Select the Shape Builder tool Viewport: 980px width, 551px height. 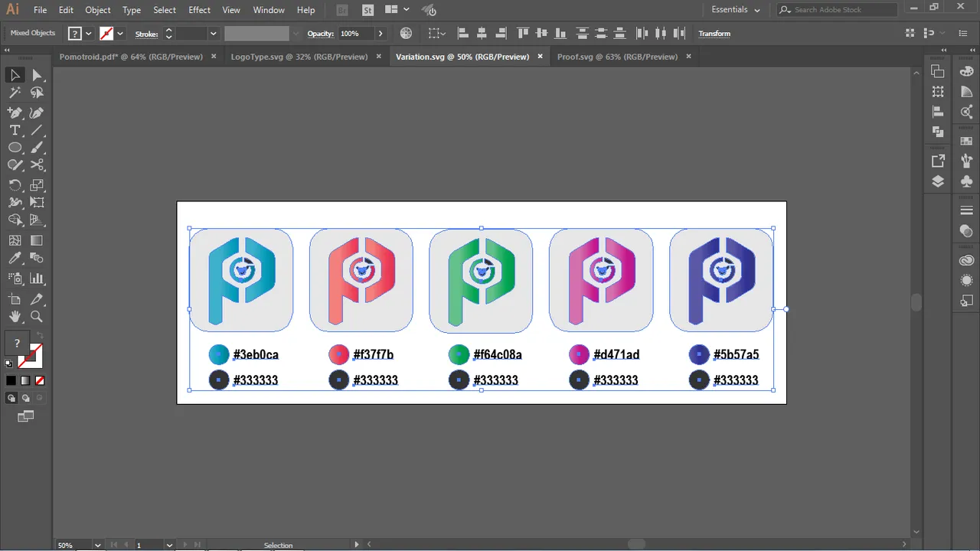15,220
